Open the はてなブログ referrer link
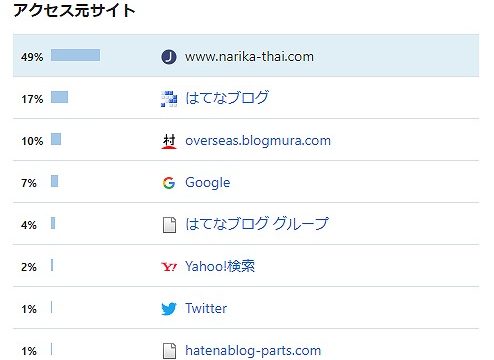 227,98
